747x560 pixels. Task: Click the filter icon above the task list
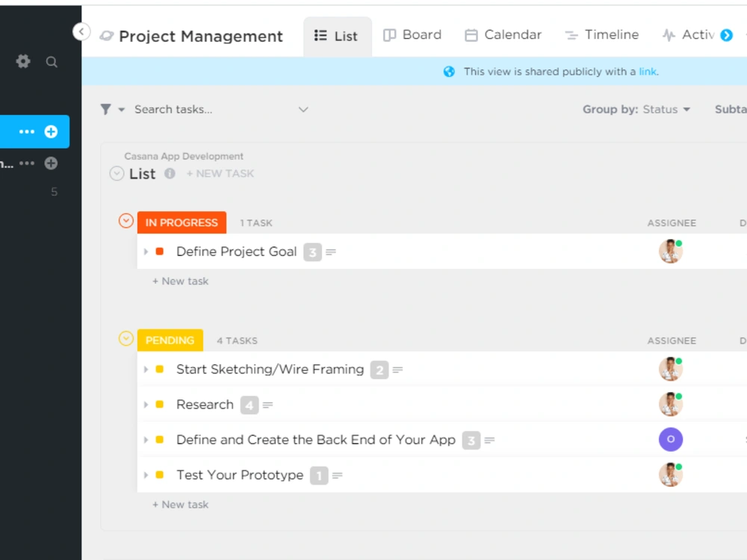pyautogui.click(x=105, y=109)
